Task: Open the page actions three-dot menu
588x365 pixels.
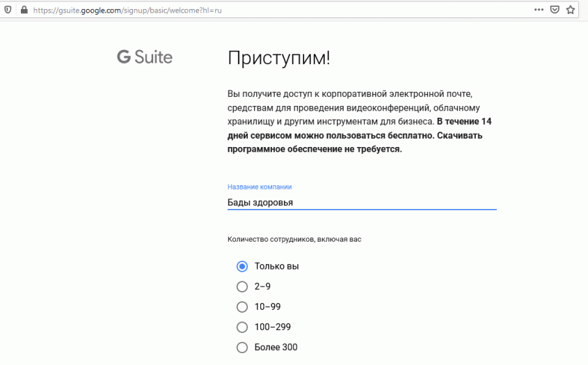Action: click(x=539, y=10)
